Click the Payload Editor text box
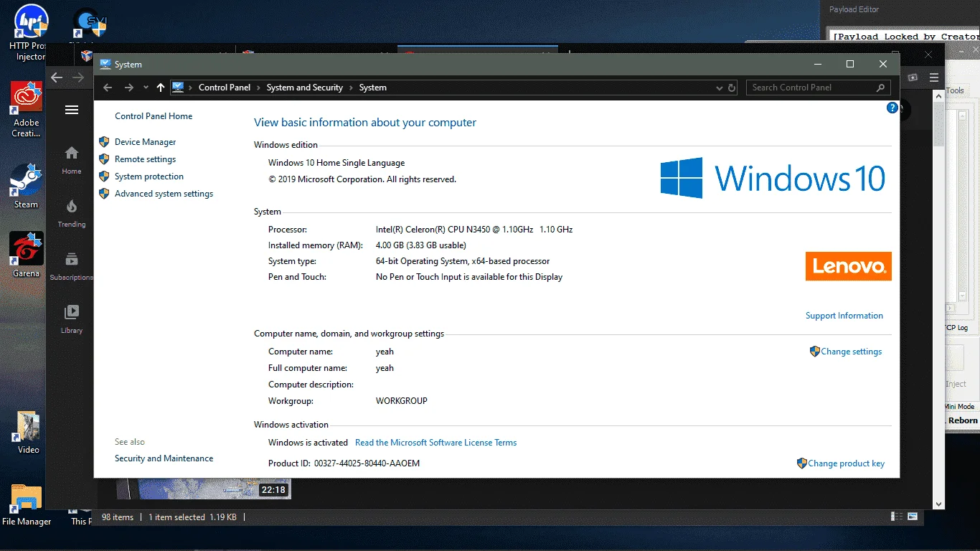Image resolution: width=980 pixels, height=551 pixels. (x=904, y=36)
